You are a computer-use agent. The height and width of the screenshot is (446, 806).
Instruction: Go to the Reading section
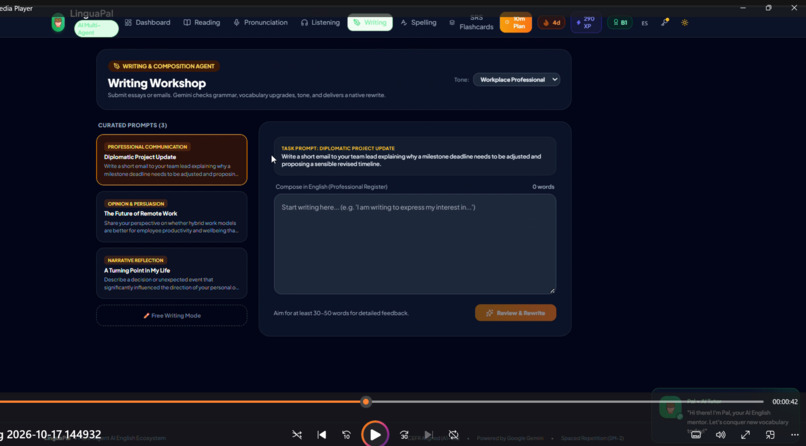click(202, 23)
